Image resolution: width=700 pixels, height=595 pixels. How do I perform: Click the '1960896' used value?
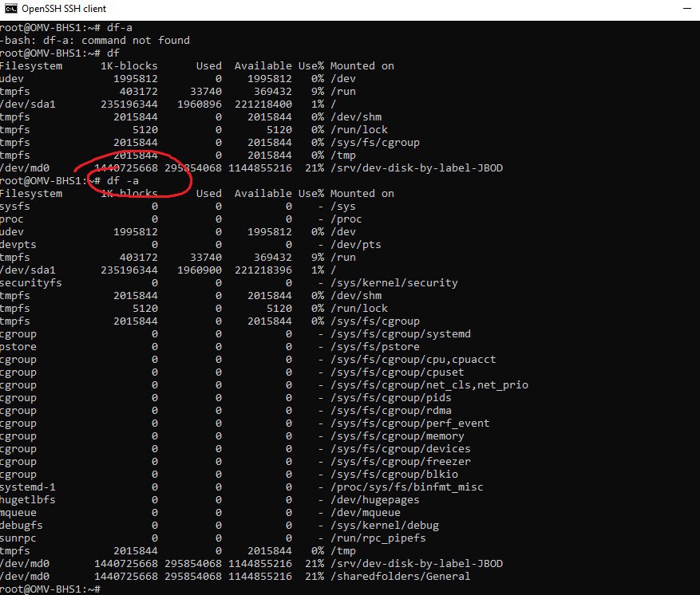(x=200, y=104)
